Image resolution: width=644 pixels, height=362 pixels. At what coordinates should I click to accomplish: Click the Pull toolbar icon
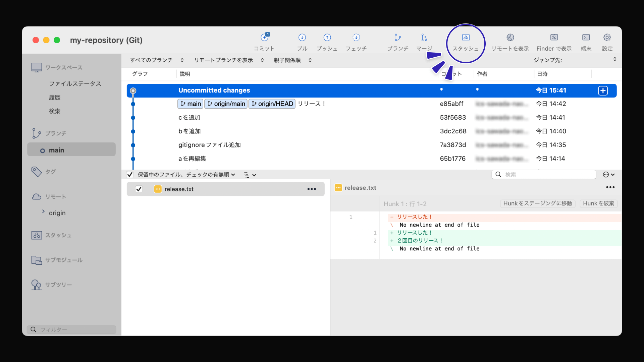302,37
